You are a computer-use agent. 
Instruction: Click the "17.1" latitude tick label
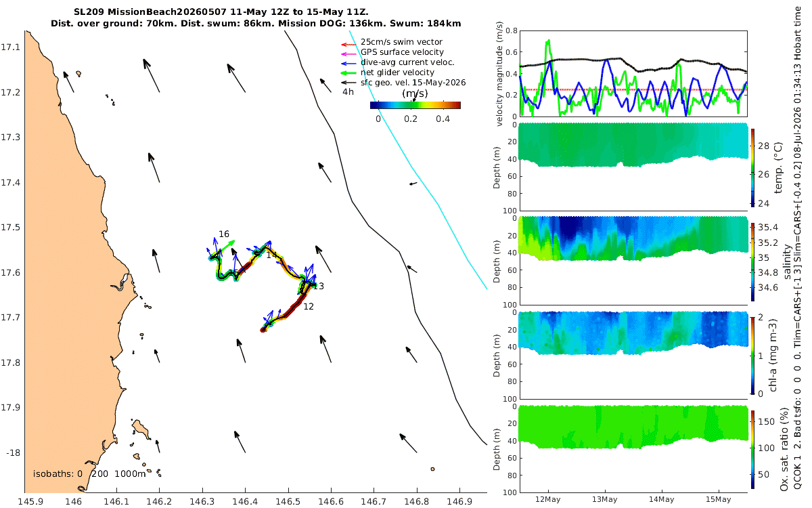click(10, 47)
